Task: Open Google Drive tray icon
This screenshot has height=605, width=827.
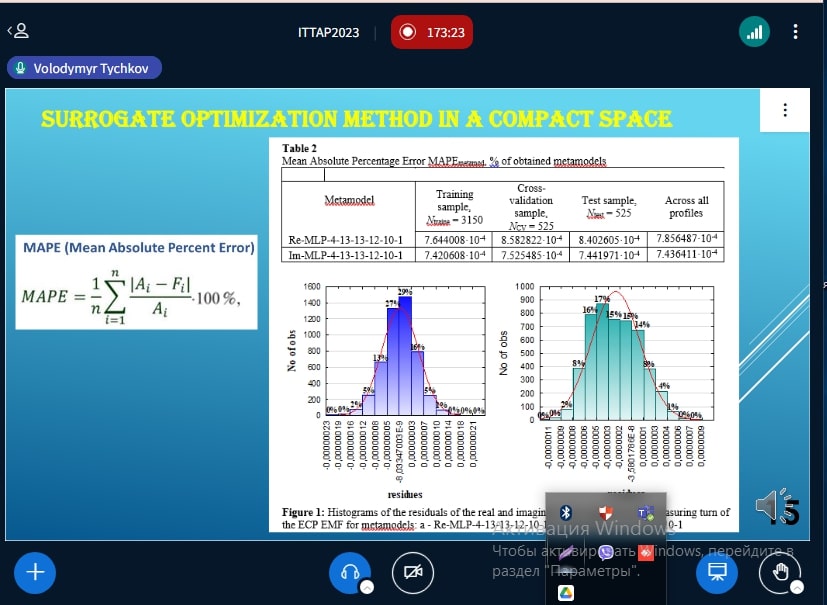Action: click(x=565, y=592)
